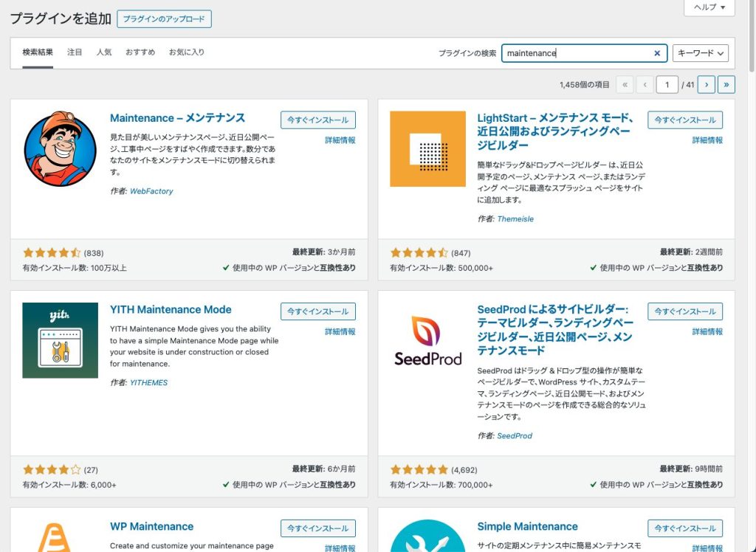Go to next page of results

[707, 85]
